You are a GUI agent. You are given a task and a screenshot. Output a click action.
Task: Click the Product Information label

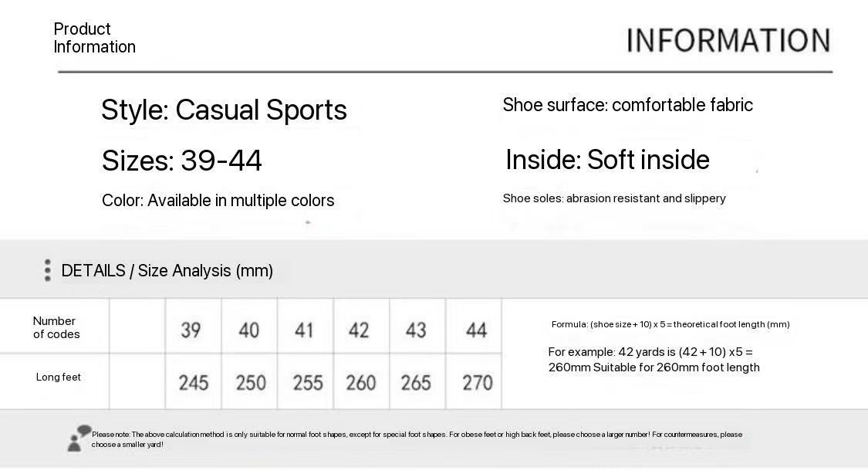point(94,38)
